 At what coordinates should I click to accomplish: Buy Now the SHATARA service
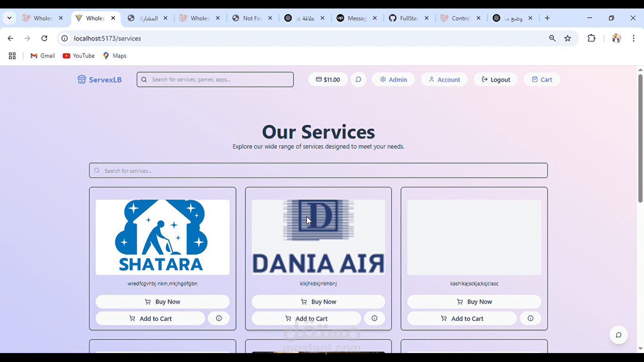(163, 302)
